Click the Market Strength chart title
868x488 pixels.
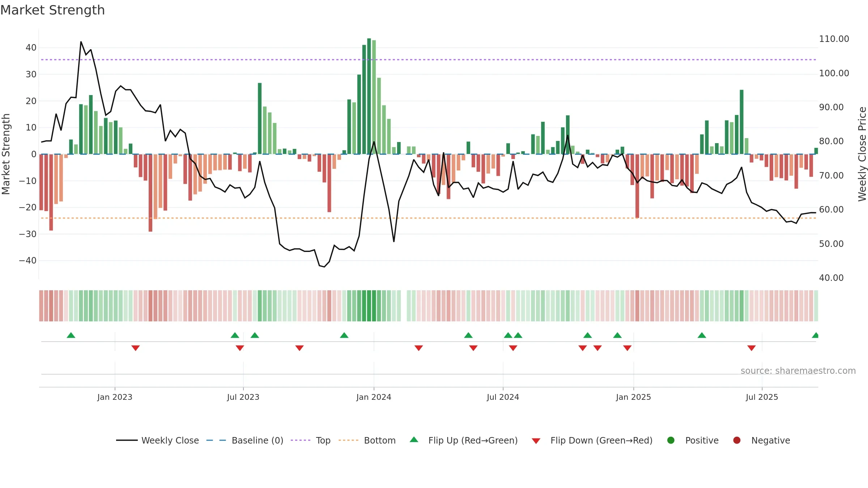(52, 10)
